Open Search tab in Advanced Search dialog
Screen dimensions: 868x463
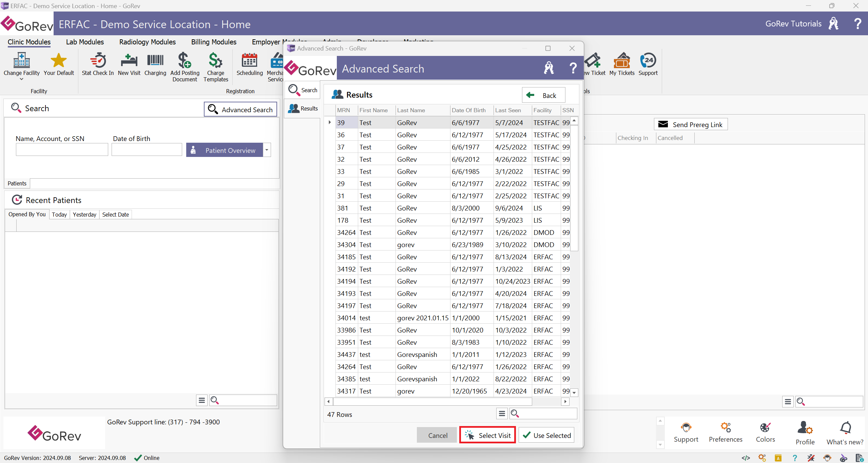coord(302,90)
